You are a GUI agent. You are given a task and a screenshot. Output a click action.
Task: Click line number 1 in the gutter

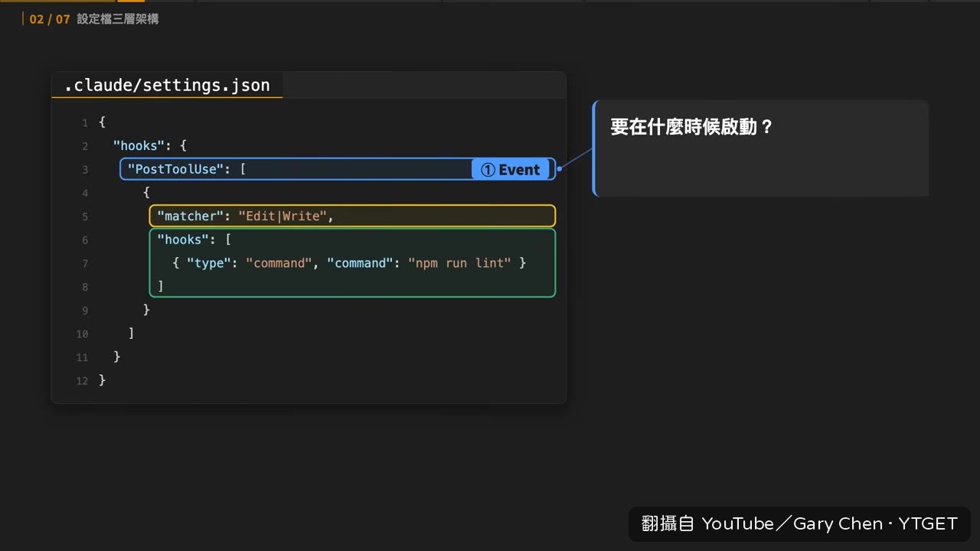[x=85, y=123]
